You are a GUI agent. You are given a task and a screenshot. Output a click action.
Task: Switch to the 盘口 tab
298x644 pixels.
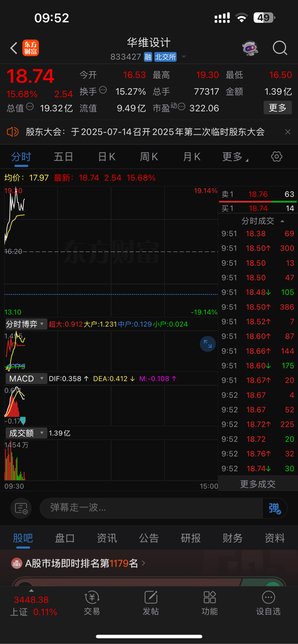click(x=65, y=538)
